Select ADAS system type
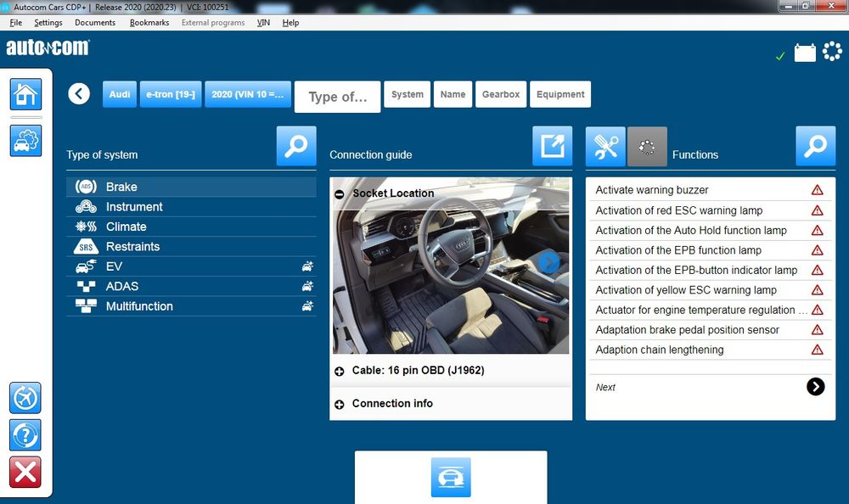 click(191, 287)
